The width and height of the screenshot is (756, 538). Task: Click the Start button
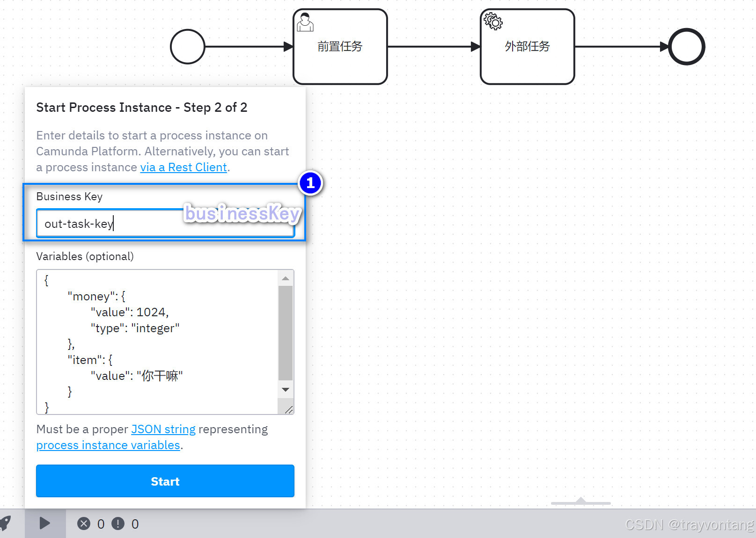tap(165, 481)
